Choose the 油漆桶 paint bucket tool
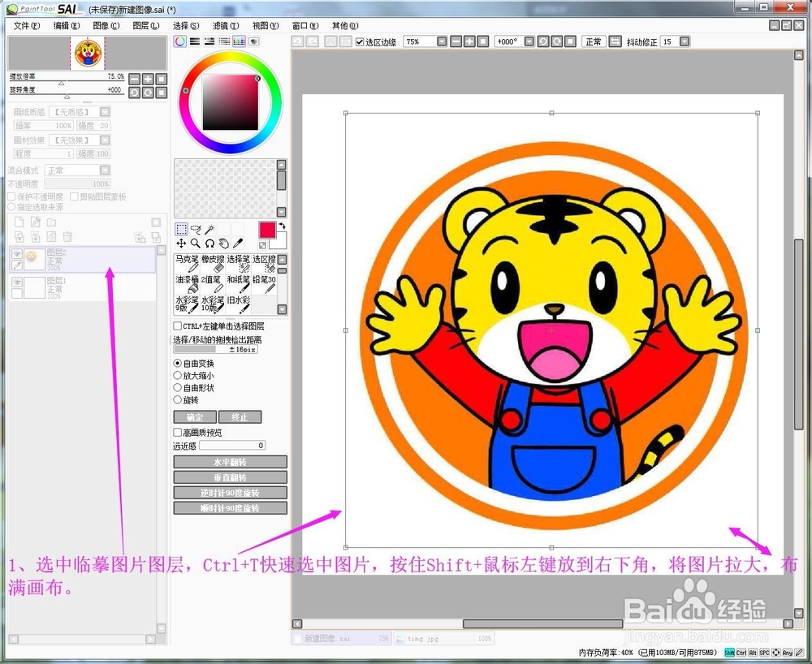Image resolution: width=812 pixels, height=664 pixels. [187, 283]
